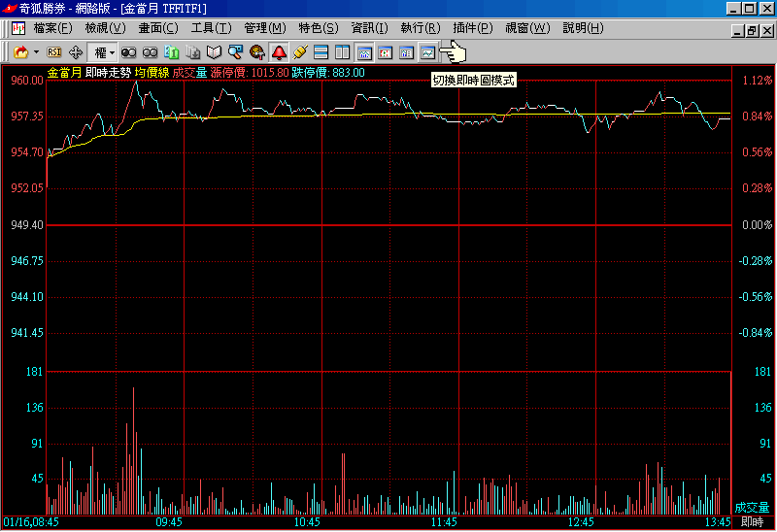Click the blue quote list window icon
777x532 pixels.
pyautogui.click(x=406, y=52)
